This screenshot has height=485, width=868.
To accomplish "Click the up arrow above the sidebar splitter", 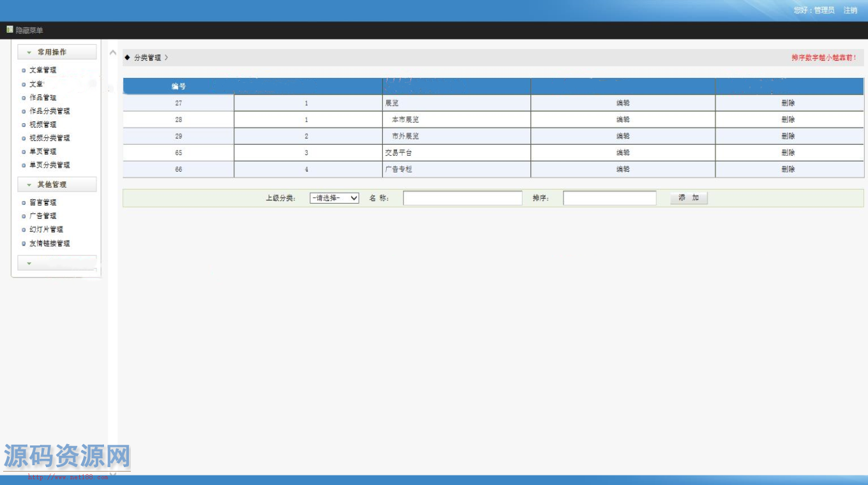I will point(112,52).
